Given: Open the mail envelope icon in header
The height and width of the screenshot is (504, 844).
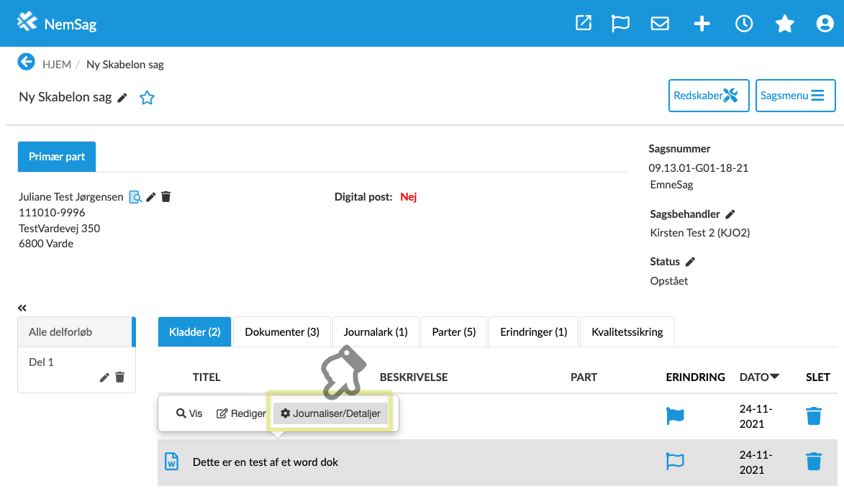Looking at the screenshot, I should [x=660, y=24].
